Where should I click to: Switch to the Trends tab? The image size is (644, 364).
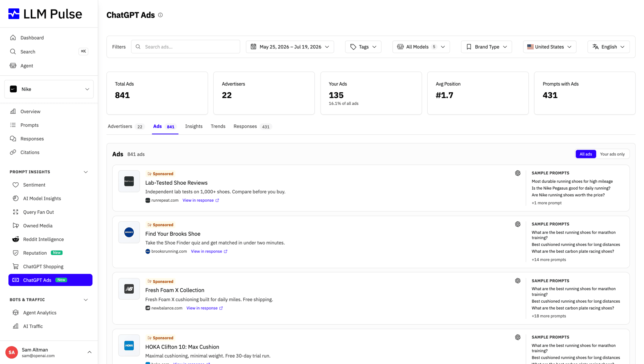tap(218, 126)
